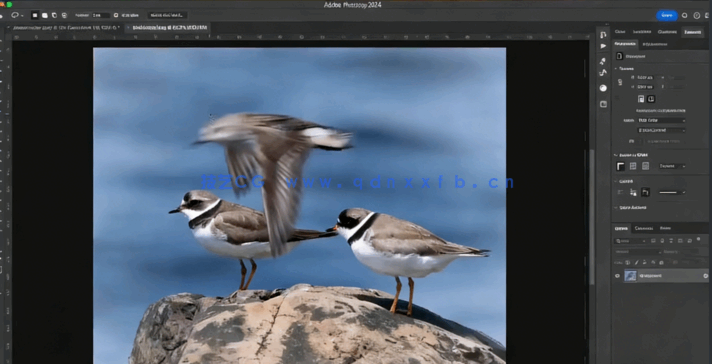This screenshot has height=364, width=712.
Task: Select the Background layer thumbnail
Action: tap(631, 275)
